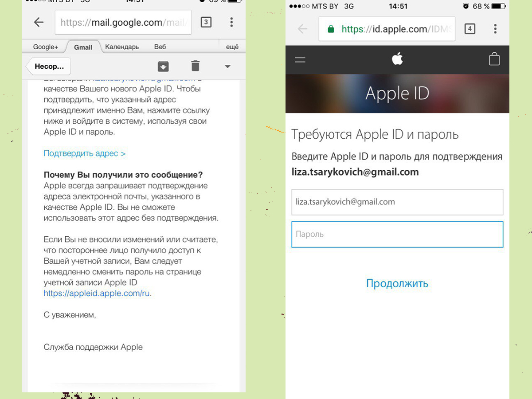The image size is (532, 399).
Task: Tap battery icon in right status bar
Action: point(498,6)
